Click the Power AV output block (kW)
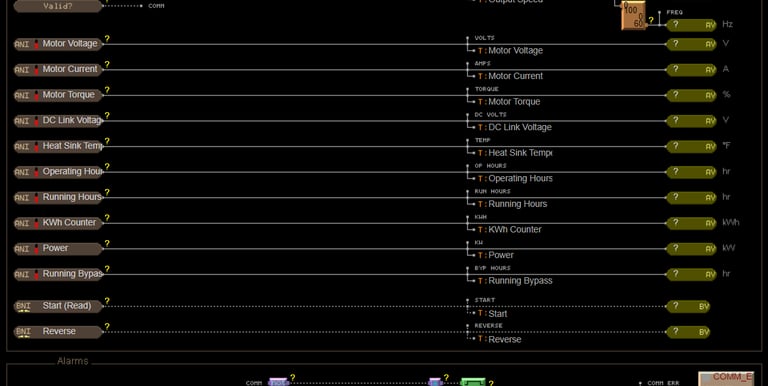Image resolution: width=768 pixels, height=386 pixels. click(x=691, y=248)
